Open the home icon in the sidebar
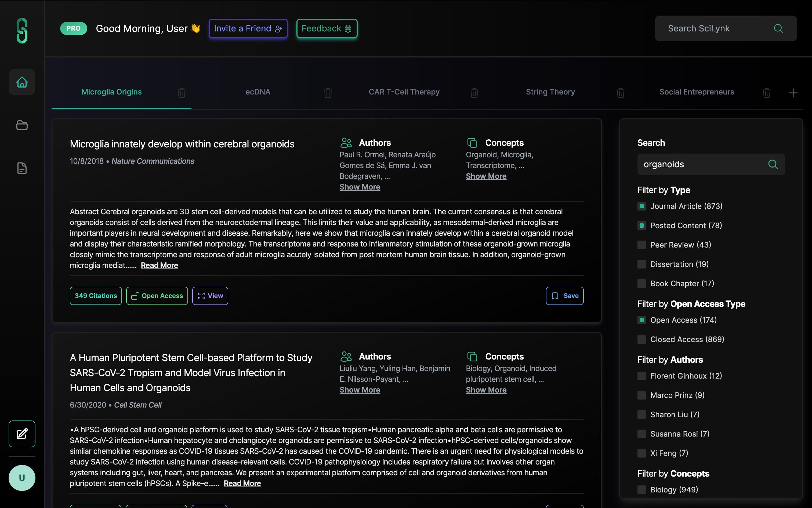Image resolution: width=812 pixels, height=508 pixels. [22, 82]
